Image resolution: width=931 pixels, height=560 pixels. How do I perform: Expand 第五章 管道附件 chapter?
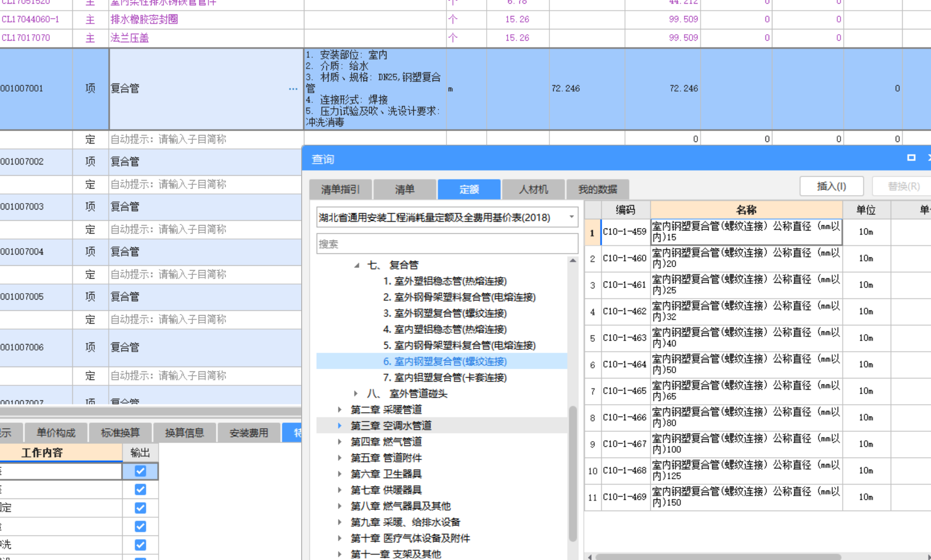click(x=340, y=458)
